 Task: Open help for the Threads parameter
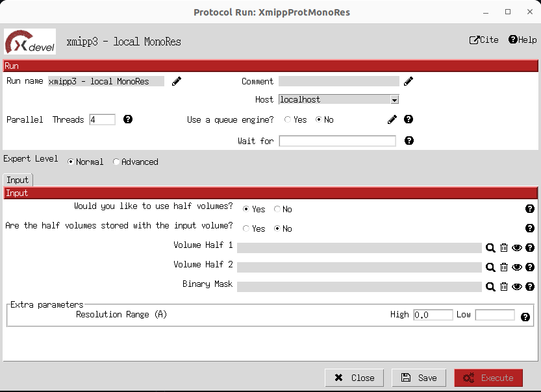click(127, 119)
